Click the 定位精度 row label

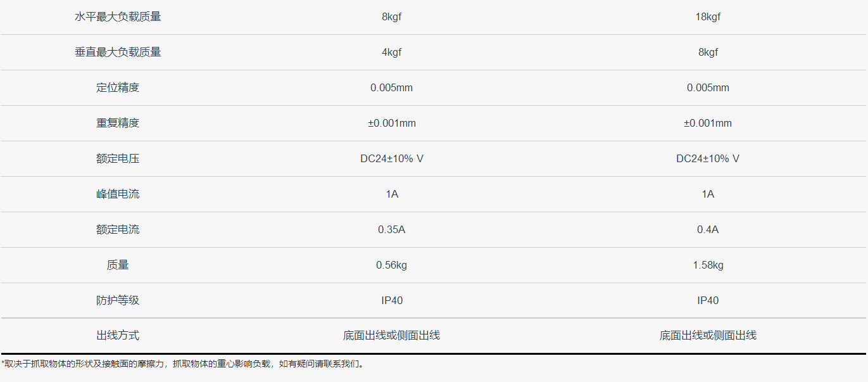pyautogui.click(x=118, y=88)
